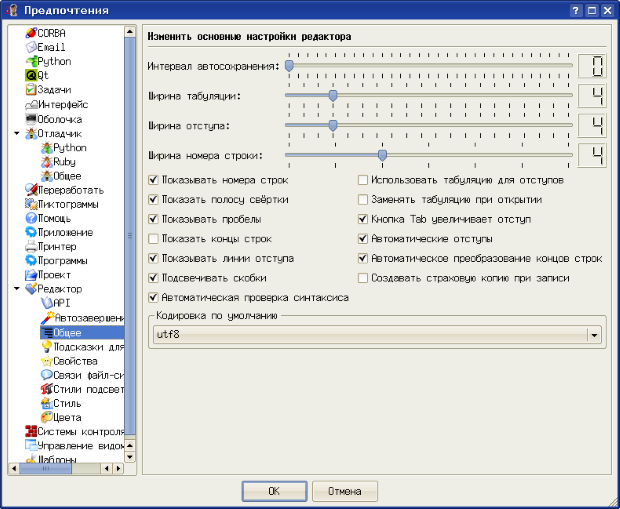The height and width of the screenshot is (509, 620).
Task: Select the Ruby debugger icon
Action: (47, 162)
